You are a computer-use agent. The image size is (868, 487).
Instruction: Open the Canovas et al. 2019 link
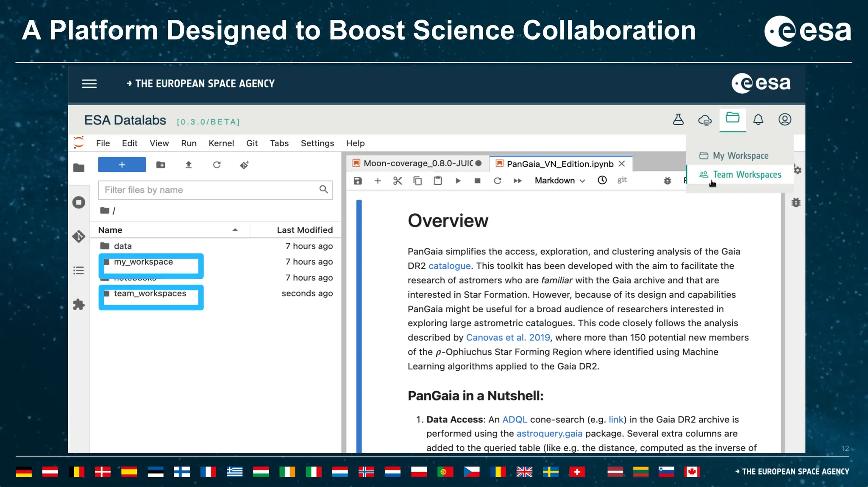point(508,338)
